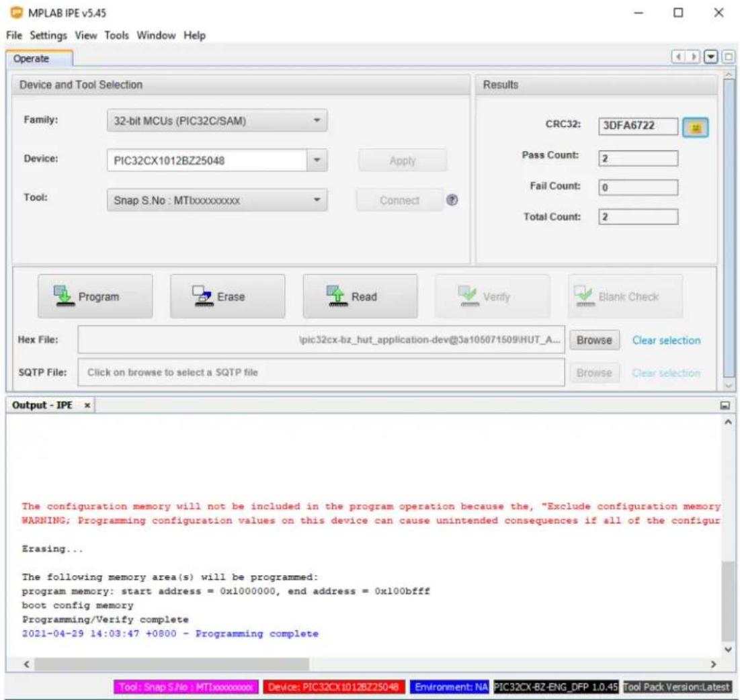Click the output horizontal scrollbar thumb

pos(172,664)
